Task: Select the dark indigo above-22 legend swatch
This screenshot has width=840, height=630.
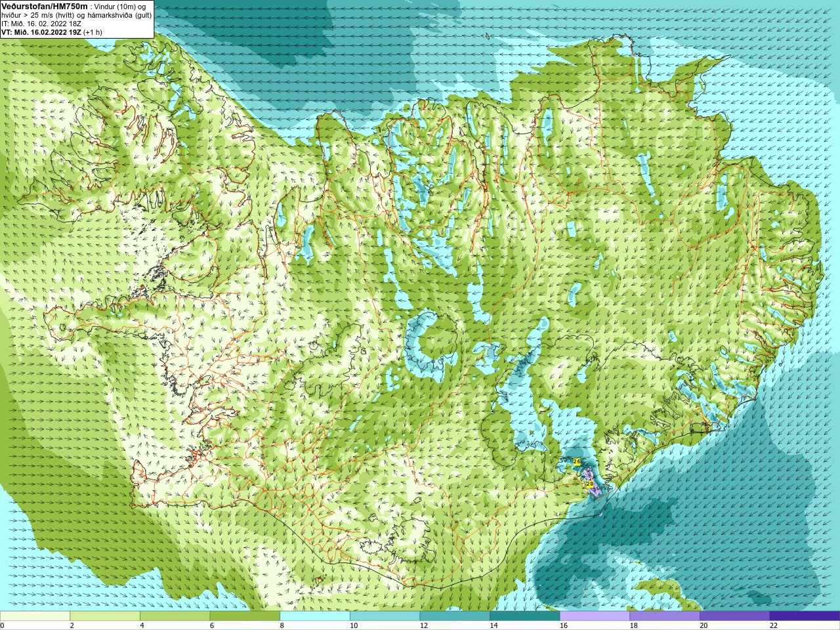Action: point(805,616)
